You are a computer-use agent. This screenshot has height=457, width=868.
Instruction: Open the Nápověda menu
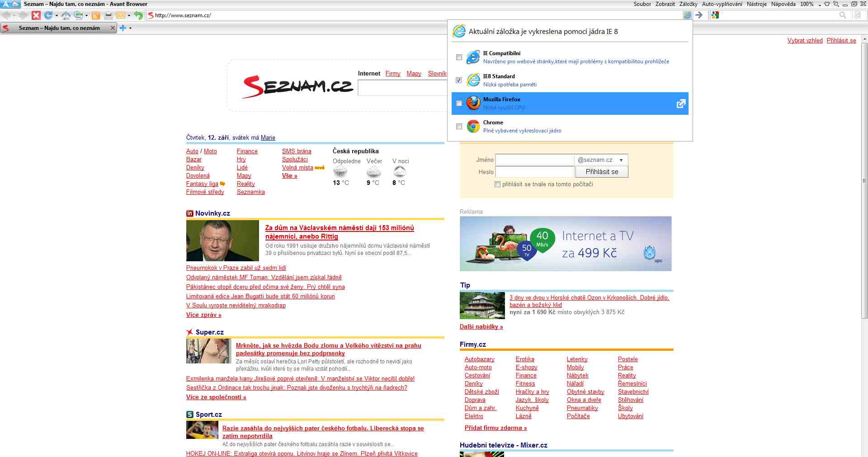pos(783,4)
